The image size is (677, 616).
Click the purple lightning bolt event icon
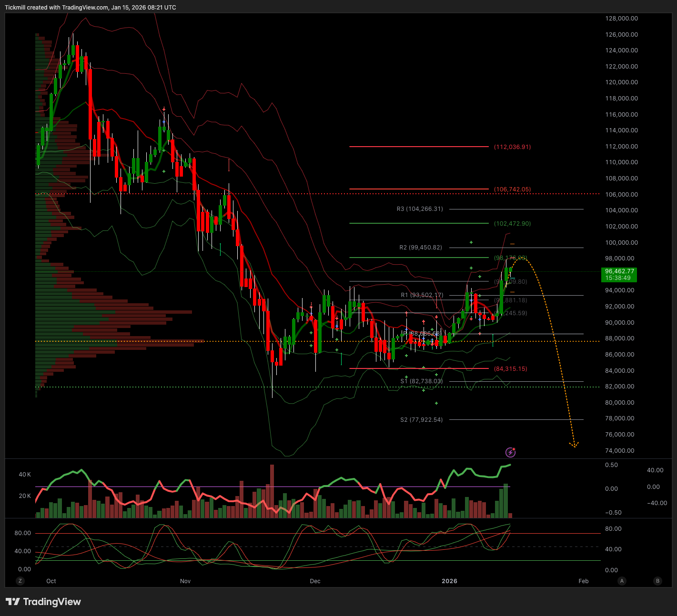(510, 452)
